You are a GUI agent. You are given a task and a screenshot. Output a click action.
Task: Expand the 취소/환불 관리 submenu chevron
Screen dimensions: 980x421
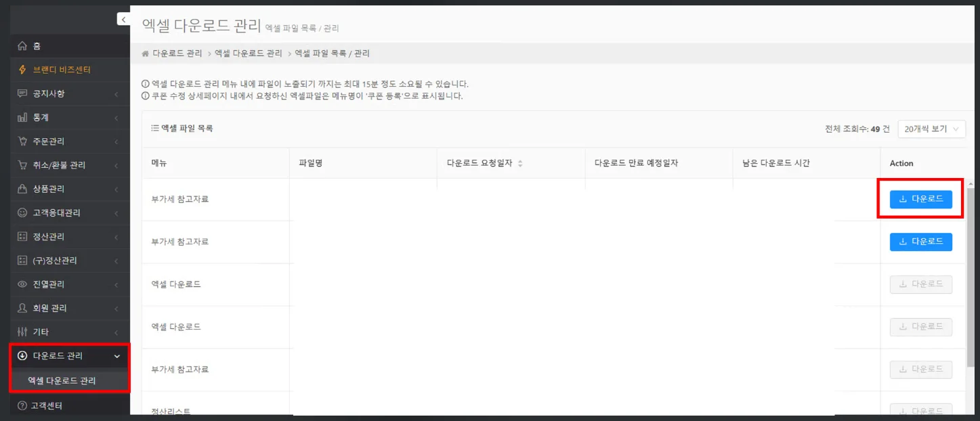click(x=116, y=165)
